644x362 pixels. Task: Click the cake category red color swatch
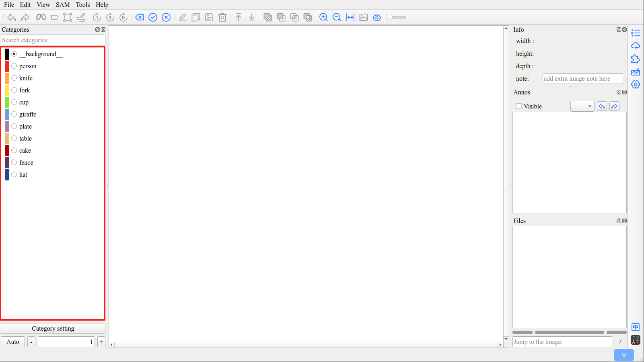click(x=7, y=150)
